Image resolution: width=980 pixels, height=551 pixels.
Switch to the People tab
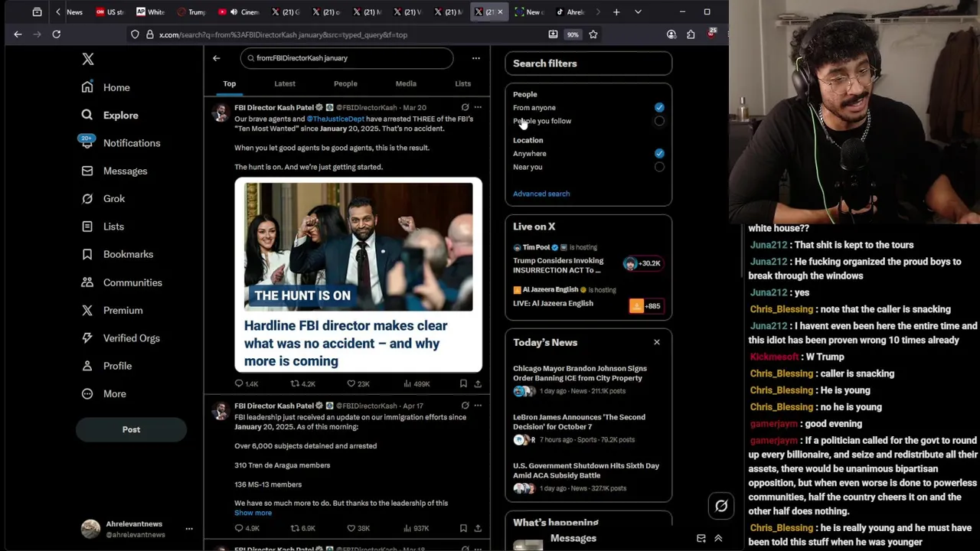pyautogui.click(x=345, y=83)
